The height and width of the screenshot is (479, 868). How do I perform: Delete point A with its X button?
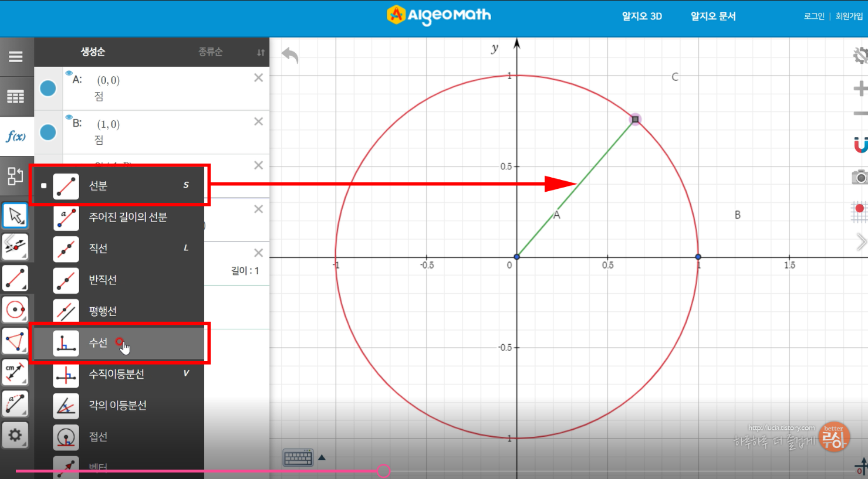pos(258,77)
